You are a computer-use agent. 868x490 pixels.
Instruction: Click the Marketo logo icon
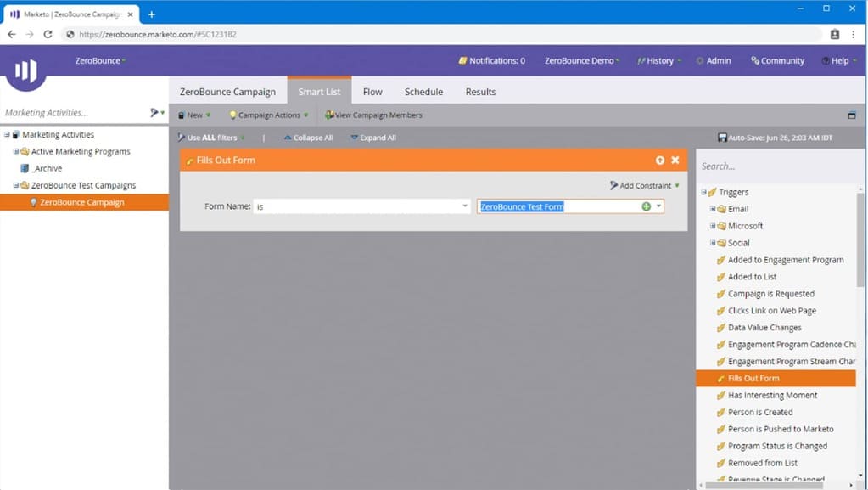click(25, 70)
